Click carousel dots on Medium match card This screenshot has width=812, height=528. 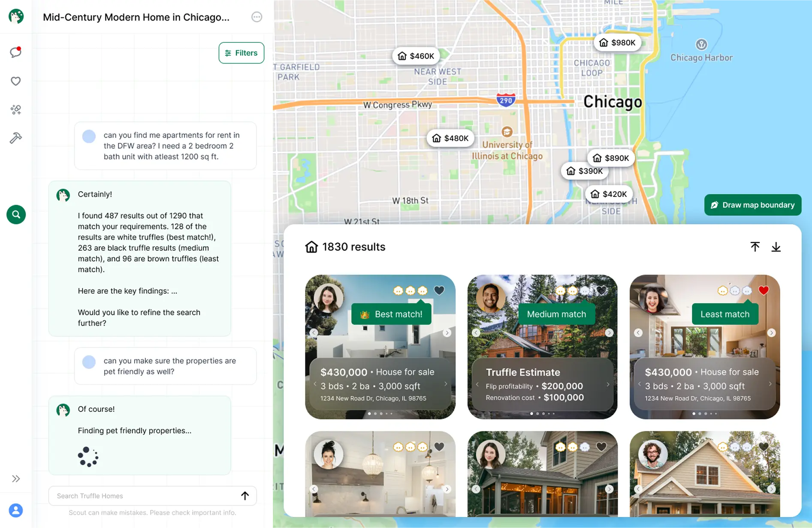click(x=543, y=413)
